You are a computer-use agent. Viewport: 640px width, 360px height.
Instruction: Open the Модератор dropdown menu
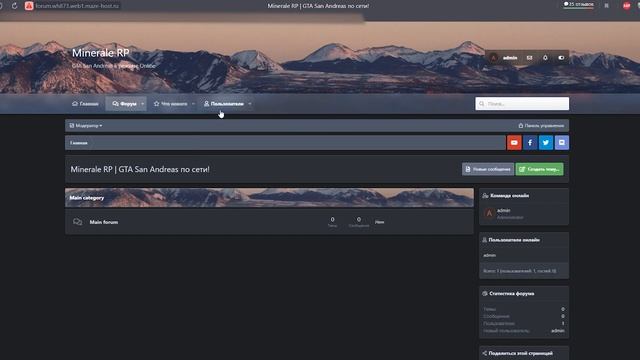click(x=86, y=126)
